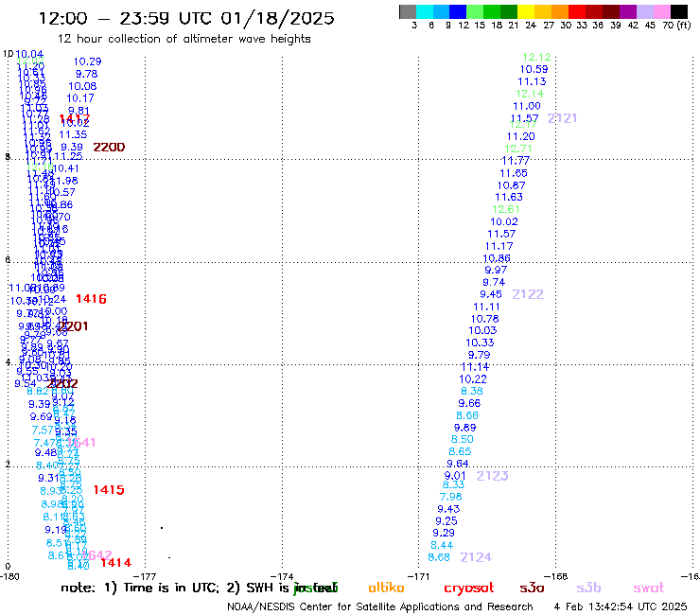
Task: Click the wave height value 10.29
Action: click(87, 61)
